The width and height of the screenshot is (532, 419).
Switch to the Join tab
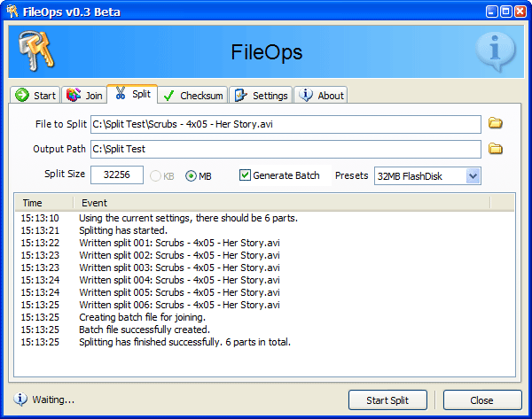(x=85, y=96)
